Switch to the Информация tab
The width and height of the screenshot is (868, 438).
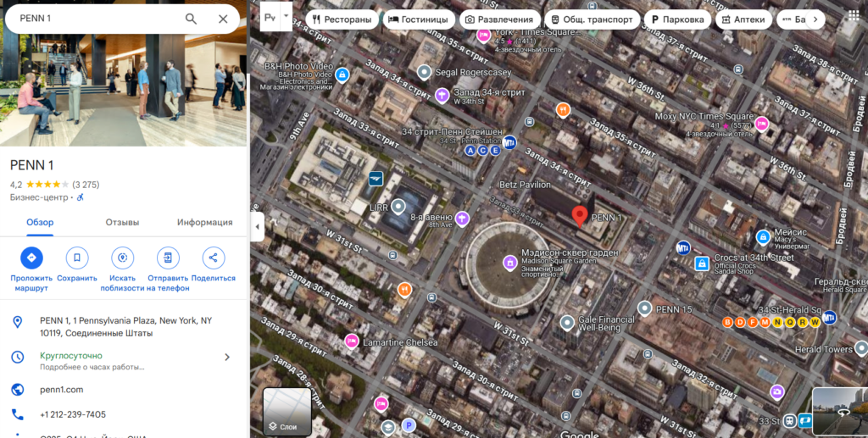(x=204, y=222)
